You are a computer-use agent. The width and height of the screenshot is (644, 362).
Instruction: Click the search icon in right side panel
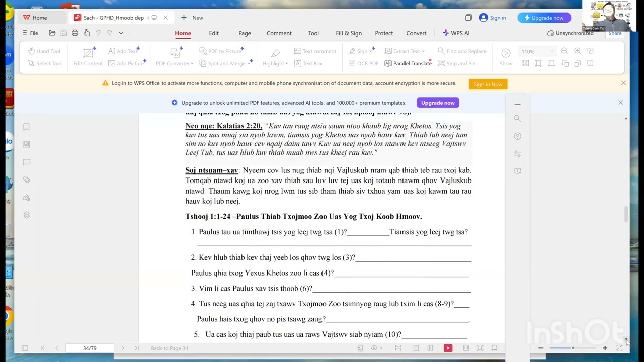517,119
